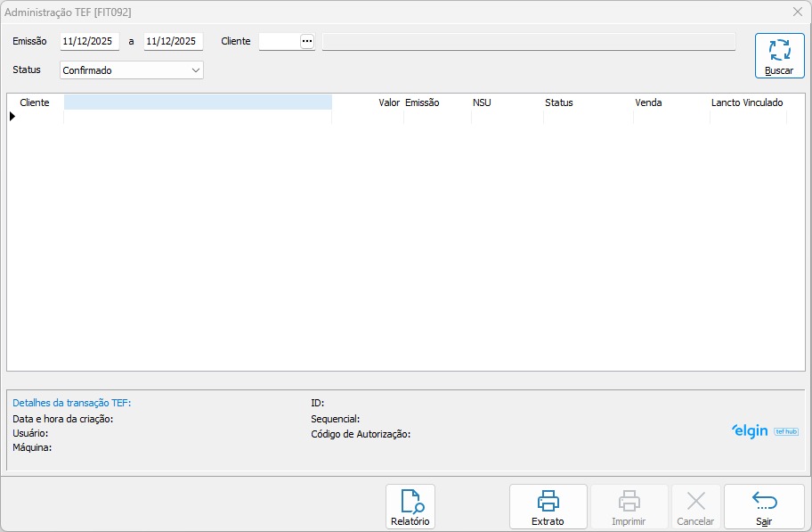
Task: Select the Venda column header
Action: 648,102
